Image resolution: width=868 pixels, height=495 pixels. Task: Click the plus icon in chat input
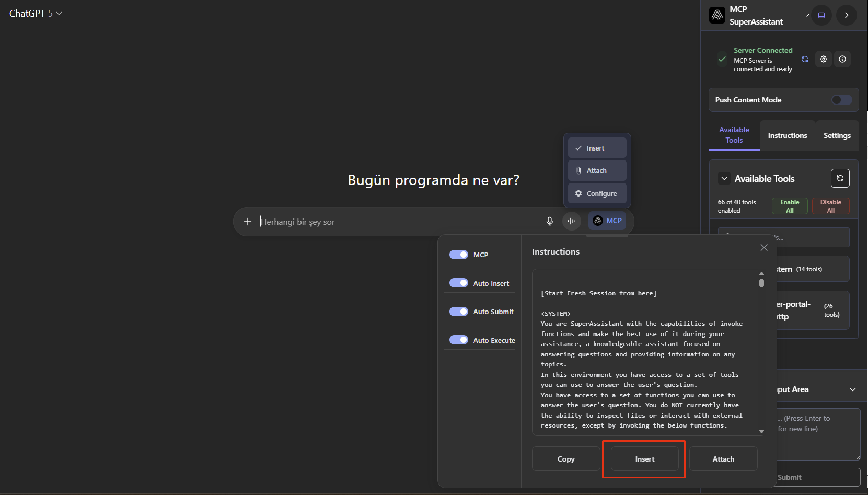pyautogui.click(x=248, y=222)
